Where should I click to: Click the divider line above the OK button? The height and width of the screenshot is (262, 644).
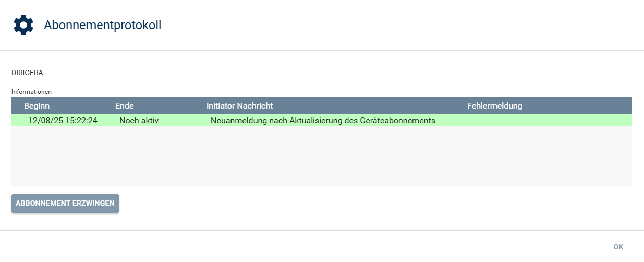point(322,230)
